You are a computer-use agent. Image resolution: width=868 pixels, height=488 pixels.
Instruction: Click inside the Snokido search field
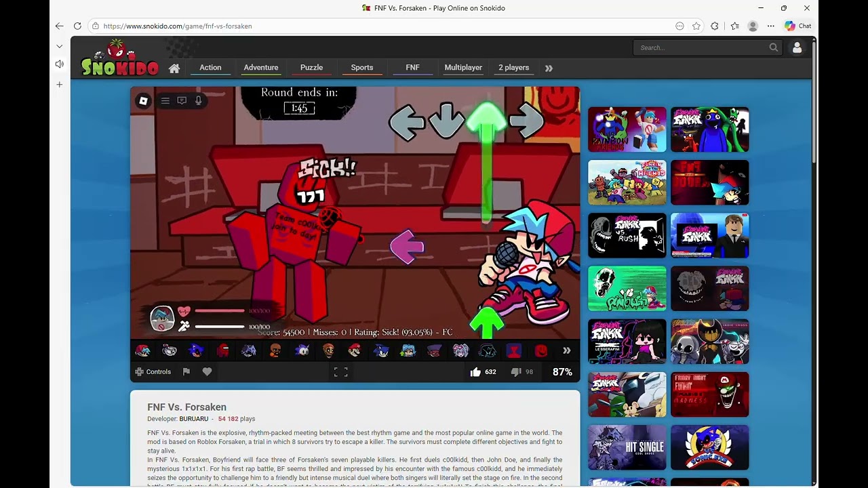click(702, 47)
